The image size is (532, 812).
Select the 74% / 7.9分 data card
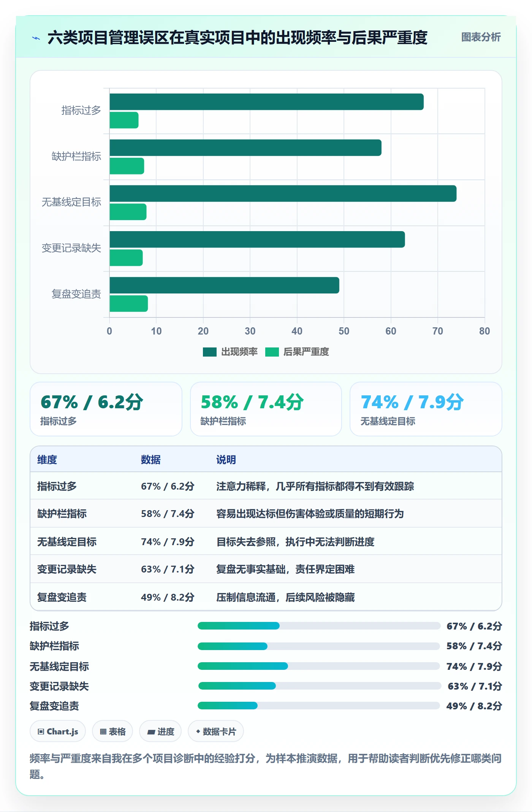(x=426, y=409)
